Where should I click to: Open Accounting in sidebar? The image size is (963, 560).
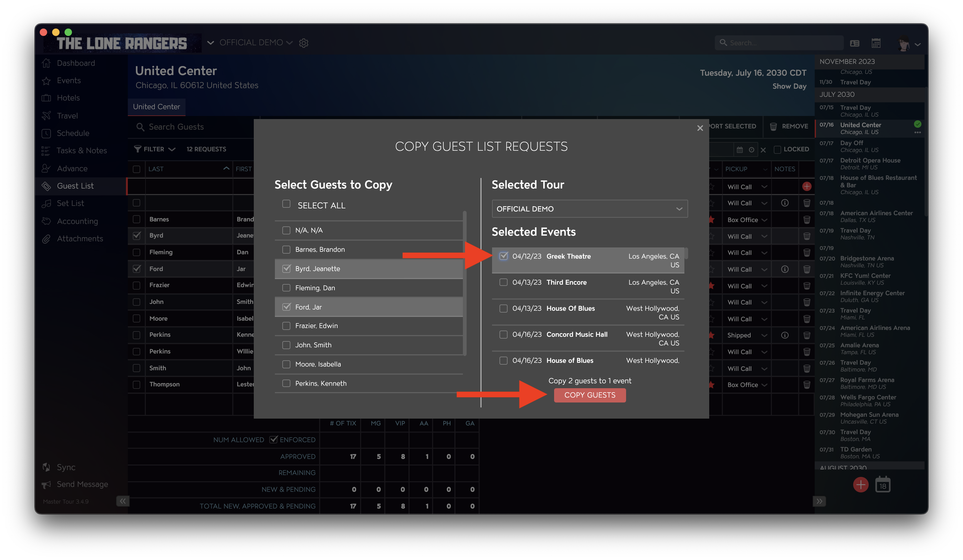tap(77, 221)
